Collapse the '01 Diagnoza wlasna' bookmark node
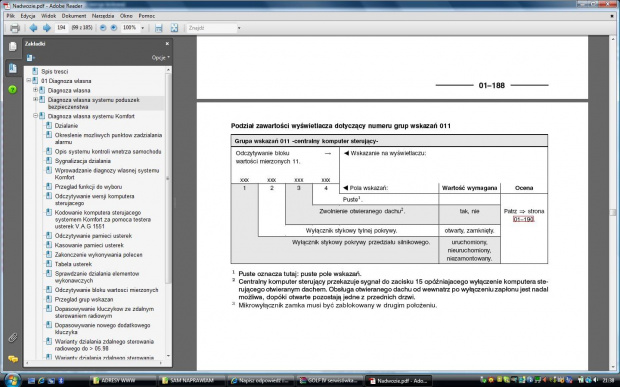Image resolution: width=620 pixels, height=387 pixels. point(28,80)
